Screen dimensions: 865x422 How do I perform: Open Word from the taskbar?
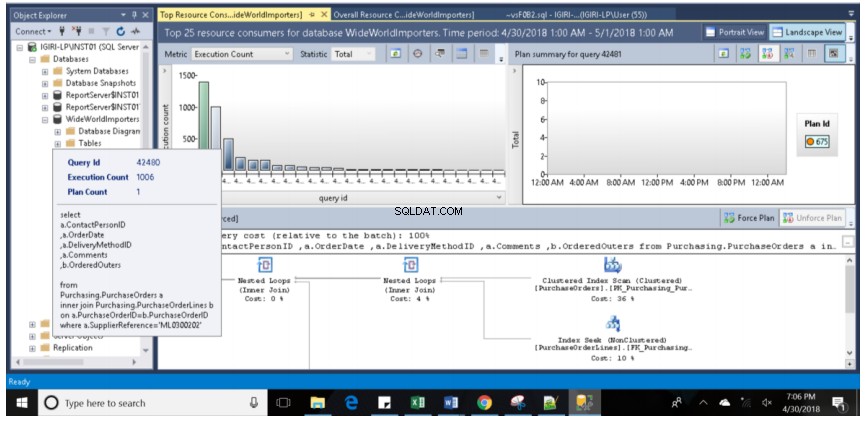coord(451,403)
